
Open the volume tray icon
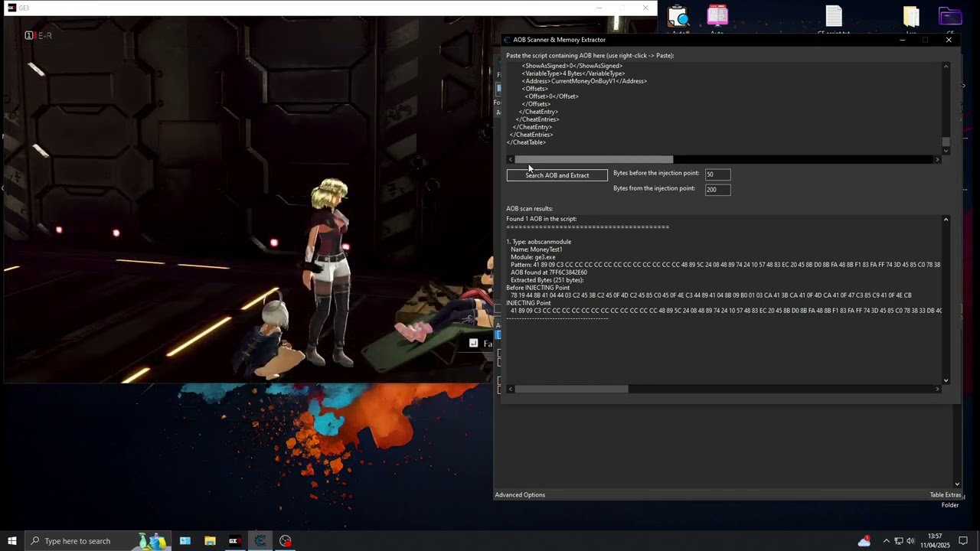[x=910, y=541]
